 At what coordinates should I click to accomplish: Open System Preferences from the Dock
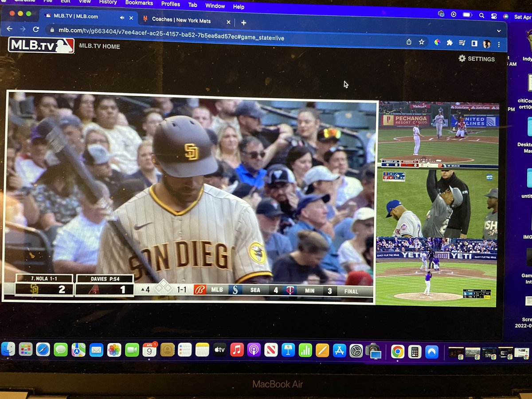coord(356,351)
